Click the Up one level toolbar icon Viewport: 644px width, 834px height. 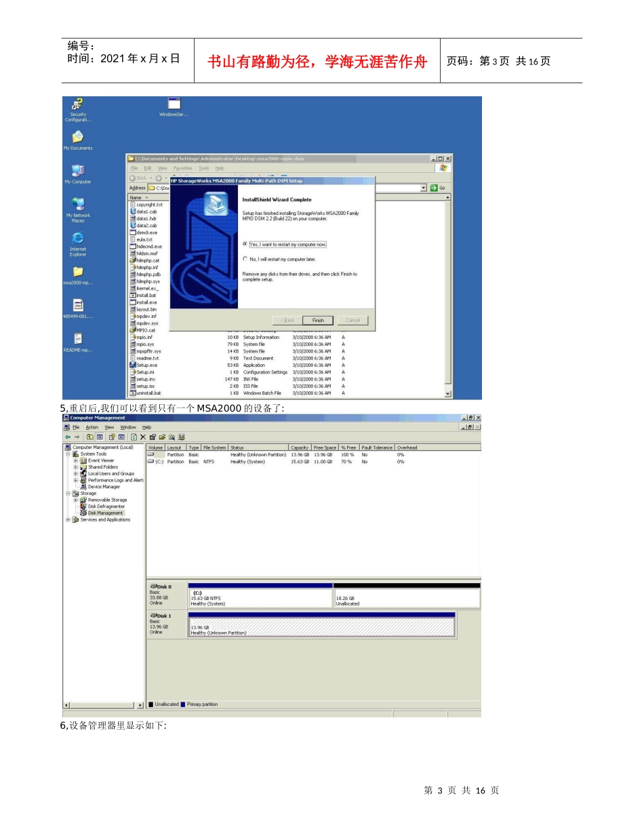click(89, 437)
